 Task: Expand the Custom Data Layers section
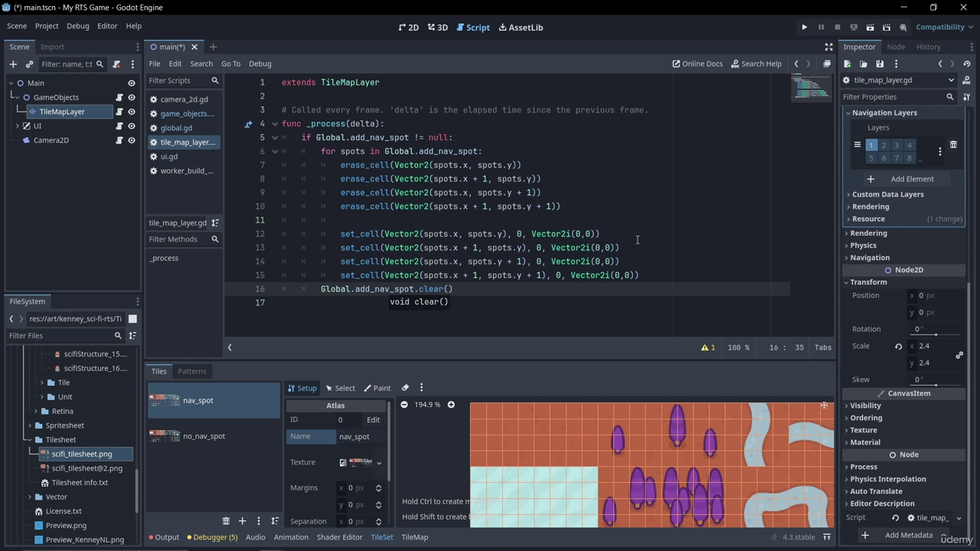click(887, 194)
